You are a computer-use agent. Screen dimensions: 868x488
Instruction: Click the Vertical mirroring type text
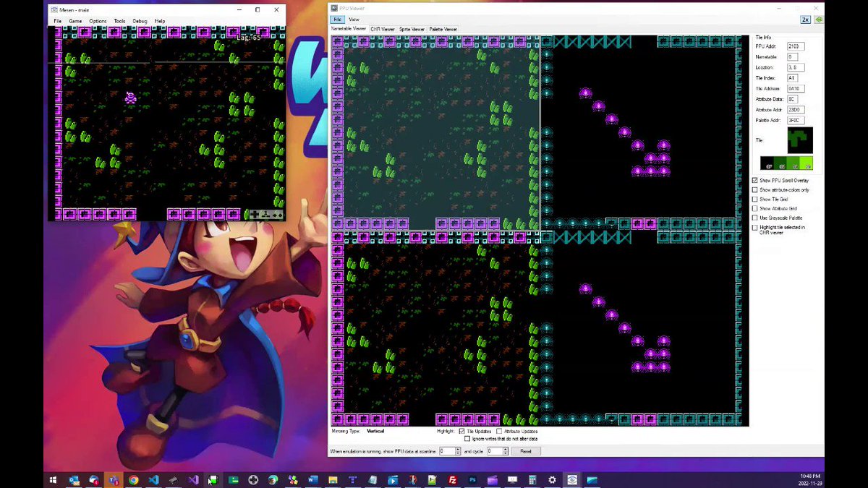tap(375, 431)
